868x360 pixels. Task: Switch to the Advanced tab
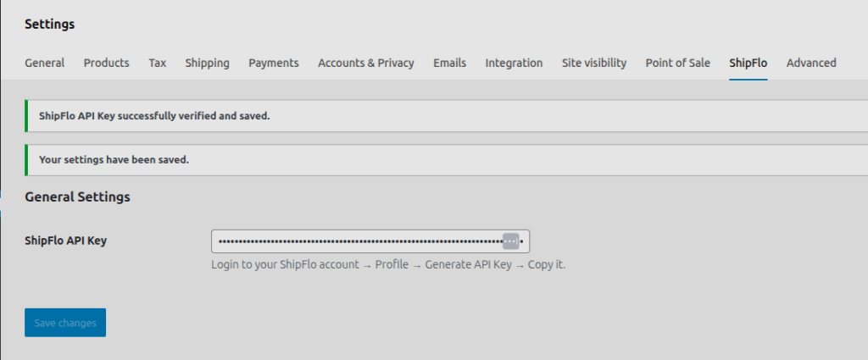pyautogui.click(x=811, y=63)
